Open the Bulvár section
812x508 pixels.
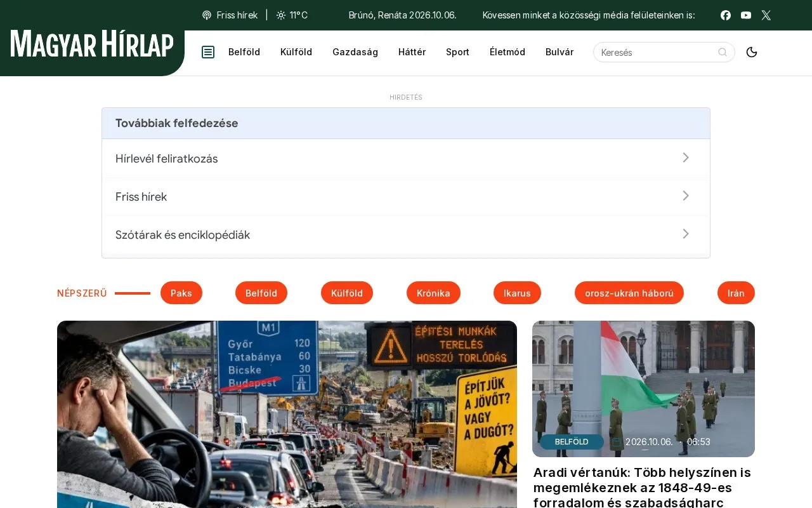(560, 52)
